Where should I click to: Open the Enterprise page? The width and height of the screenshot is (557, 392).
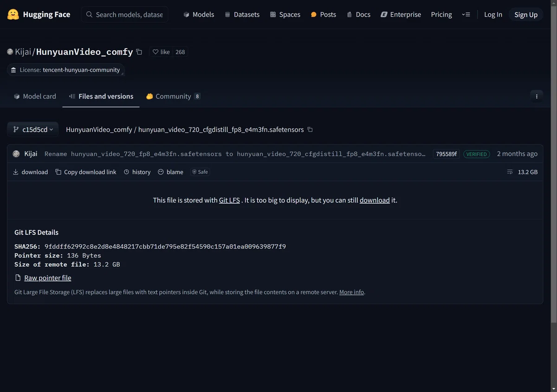[x=401, y=14]
